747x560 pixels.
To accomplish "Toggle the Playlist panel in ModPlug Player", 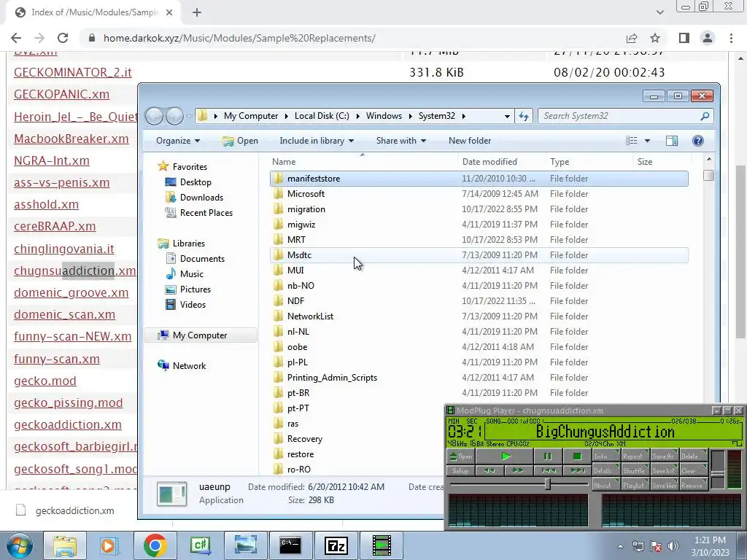I will (635, 485).
